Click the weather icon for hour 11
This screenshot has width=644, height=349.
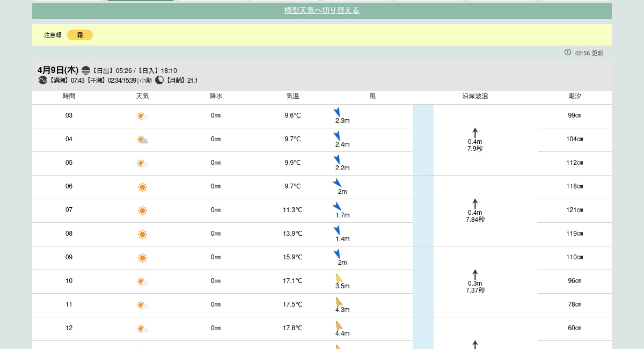(x=142, y=305)
